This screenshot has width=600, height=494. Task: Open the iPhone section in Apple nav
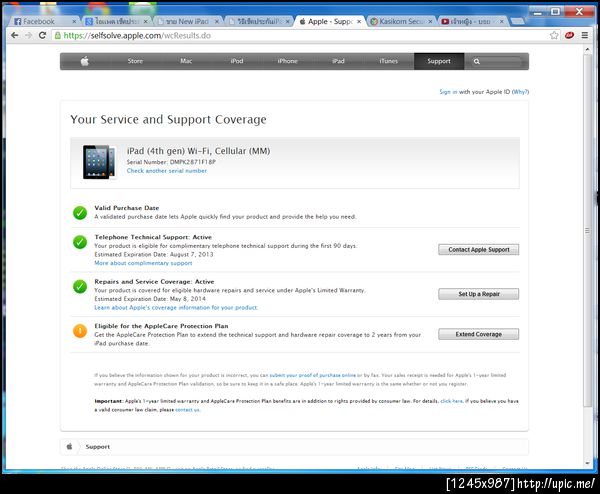pyautogui.click(x=287, y=61)
